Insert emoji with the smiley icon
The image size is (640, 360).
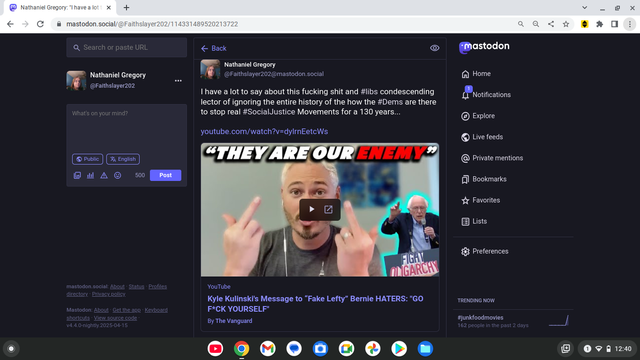pos(118,176)
